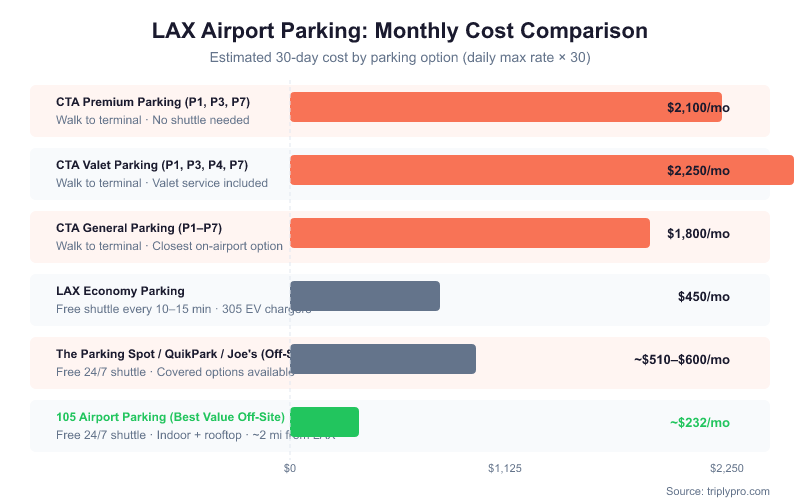Click the orange CTA Valet Parking bar

pyautogui.click(x=480, y=170)
